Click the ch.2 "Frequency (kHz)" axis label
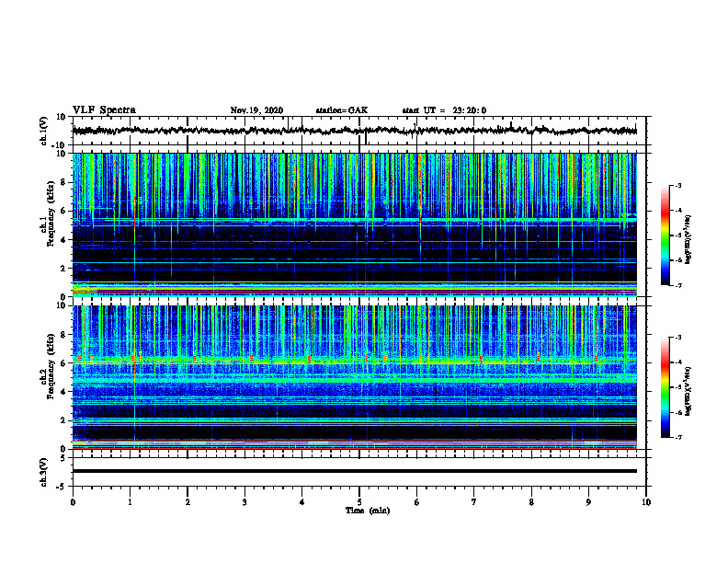The height and width of the screenshot is (563, 728). (x=51, y=365)
